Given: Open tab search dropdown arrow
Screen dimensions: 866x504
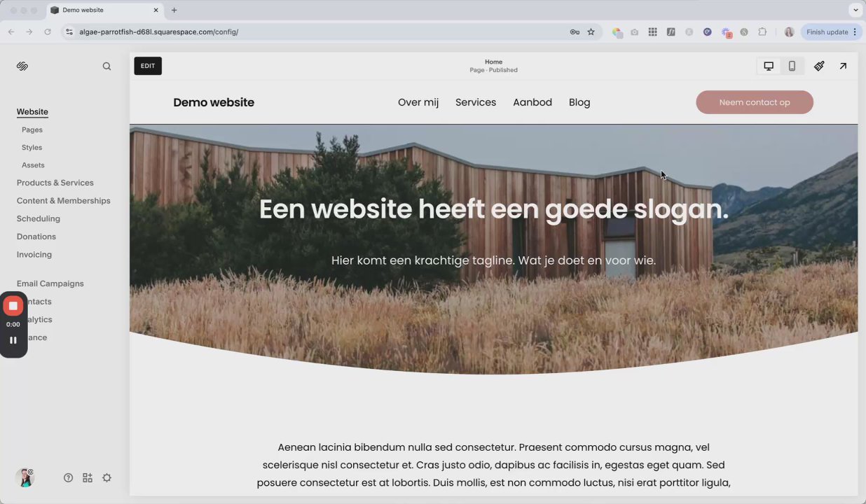Looking at the screenshot, I should pos(855,10).
